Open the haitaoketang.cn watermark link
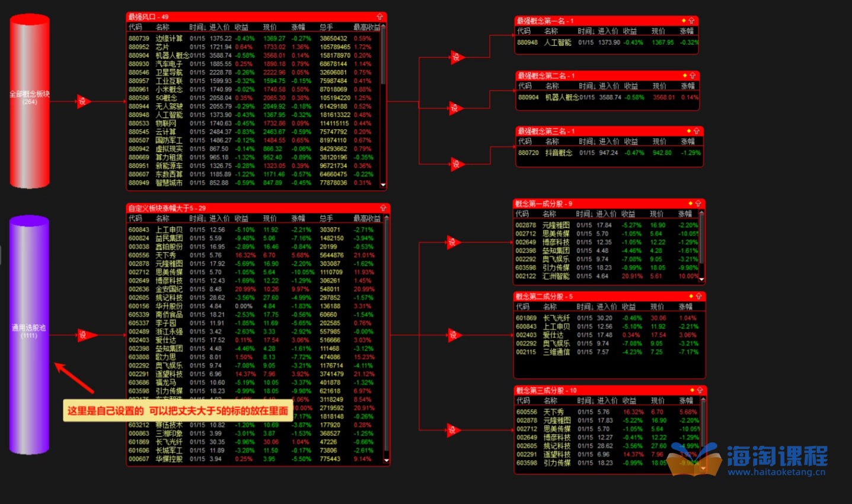The image size is (852, 504). coord(776,472)
